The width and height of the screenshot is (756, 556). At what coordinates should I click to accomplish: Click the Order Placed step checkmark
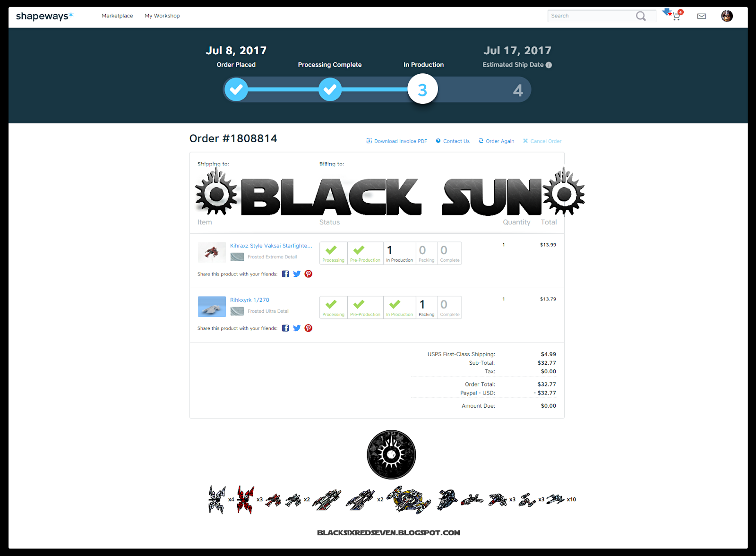point(236,89)
